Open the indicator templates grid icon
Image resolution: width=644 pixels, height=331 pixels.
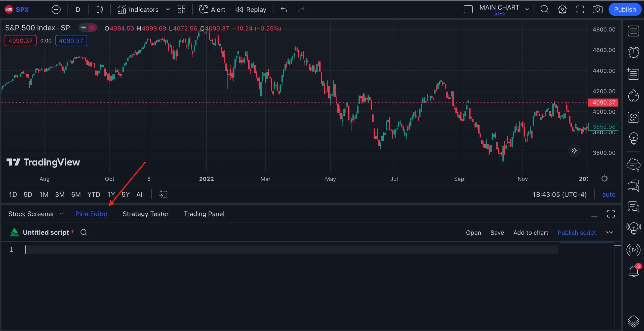(x=181, y=10)
